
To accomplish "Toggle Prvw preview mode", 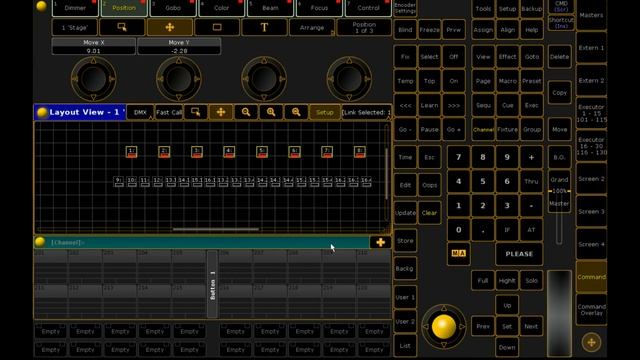I will [x=453, y=30].
